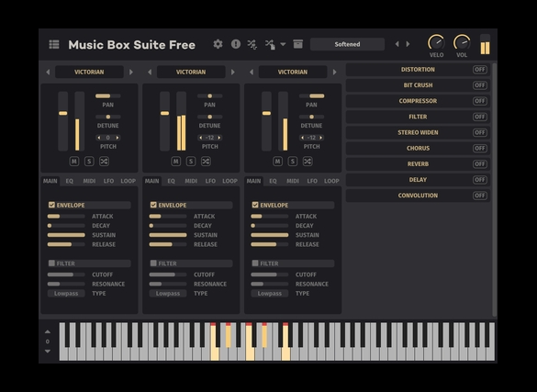Click first layer volume fader
Screen dimensions: 537x392
pyautogui.click(x=63, y=121)
